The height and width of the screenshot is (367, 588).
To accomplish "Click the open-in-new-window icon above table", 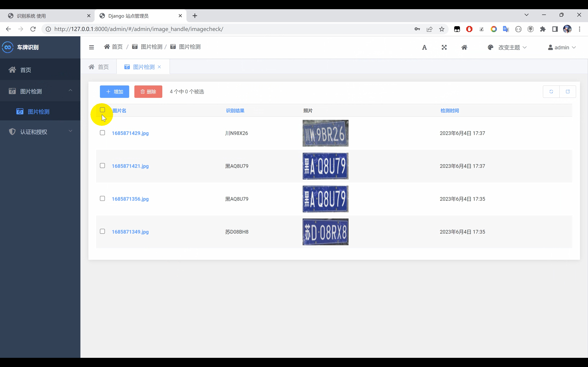I will click(x=568, y=92).
